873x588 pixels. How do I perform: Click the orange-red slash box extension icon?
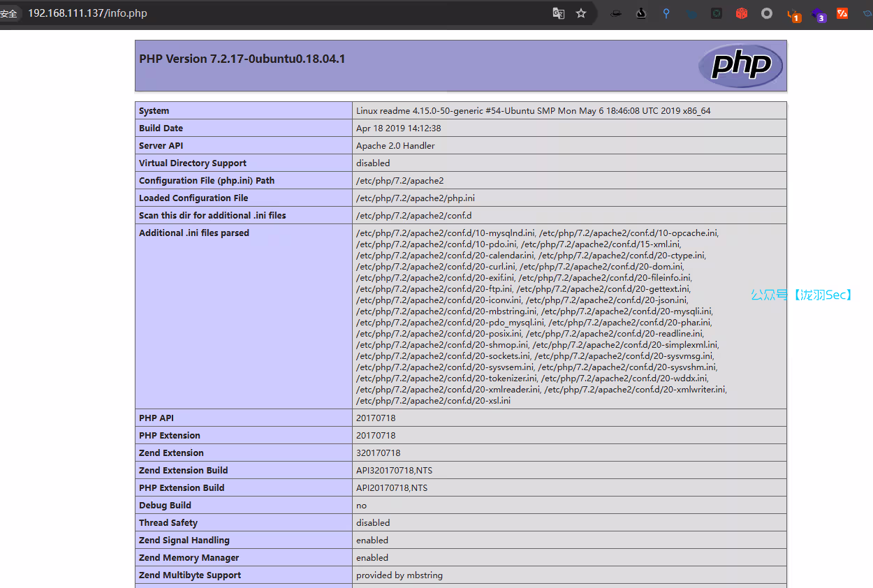[x=842, y=13]
